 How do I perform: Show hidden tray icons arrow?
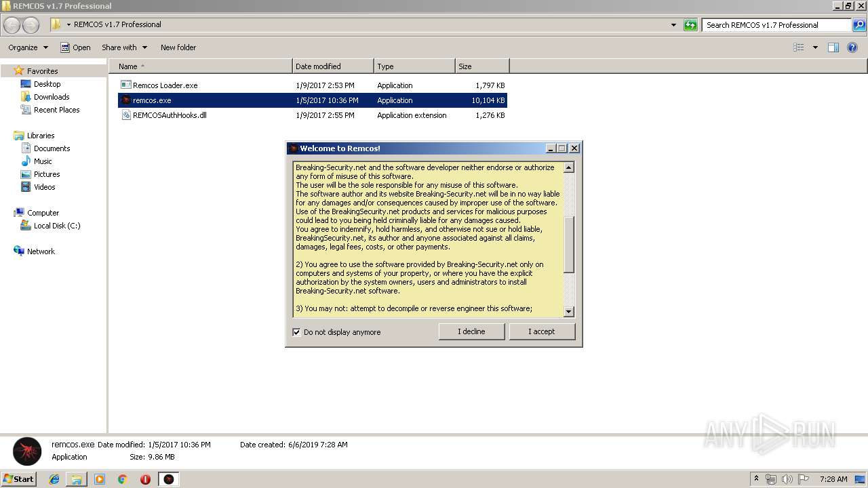tap(757, 479)
